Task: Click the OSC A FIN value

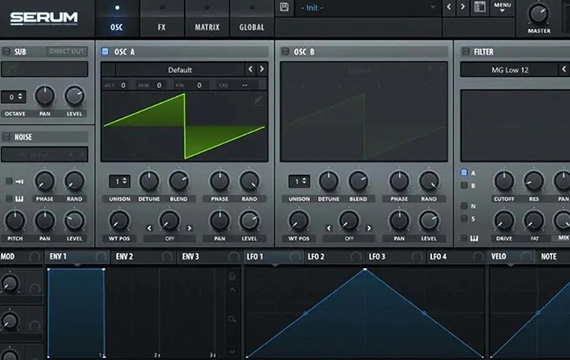Action: pyautogui.click(x=199, y=85)
